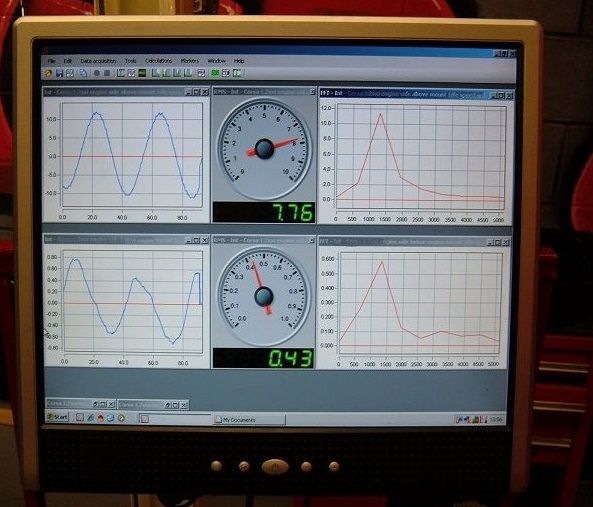Stop acquisition with the square stop icon
Image resolution: width=593 pixels, height=507 pixels.
107,73
